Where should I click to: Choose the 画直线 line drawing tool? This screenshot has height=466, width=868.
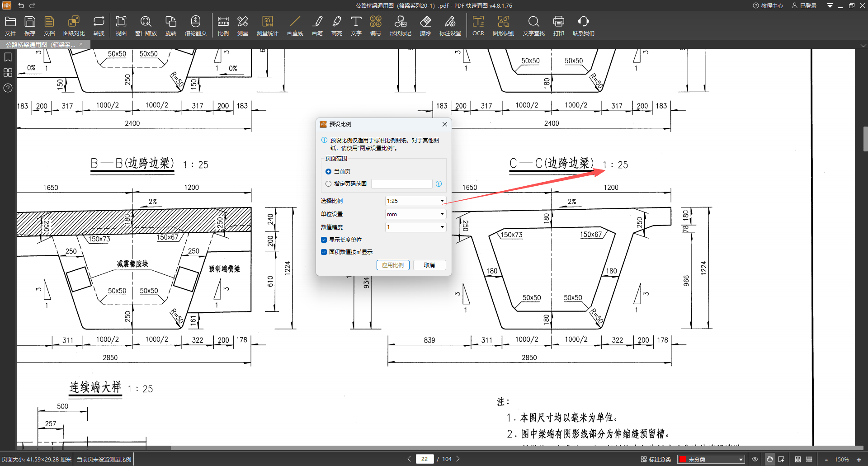[295, 26]
